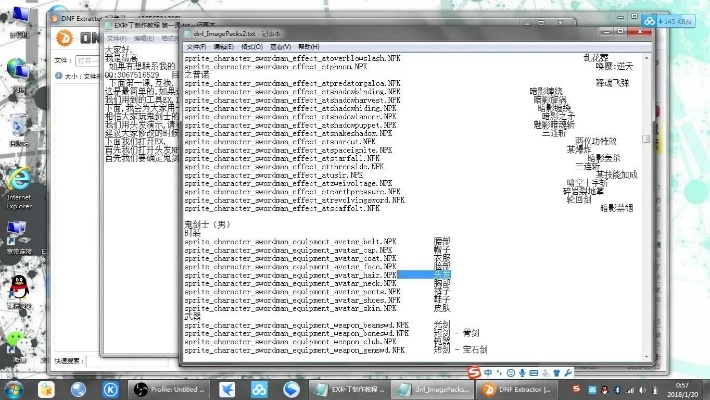This screenshot has height=400, width=710.
Task: Open the 文件(F) menu in dnf_ImagePacks2 Notepad
Action: click(x=196, y=46)
